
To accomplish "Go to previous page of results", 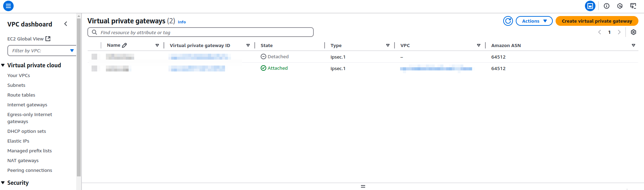I will [600, 32].
